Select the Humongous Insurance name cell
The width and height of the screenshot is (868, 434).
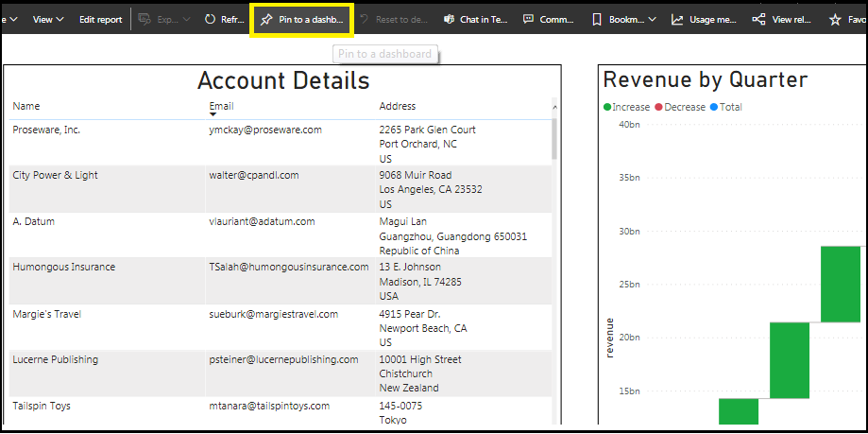64,268
